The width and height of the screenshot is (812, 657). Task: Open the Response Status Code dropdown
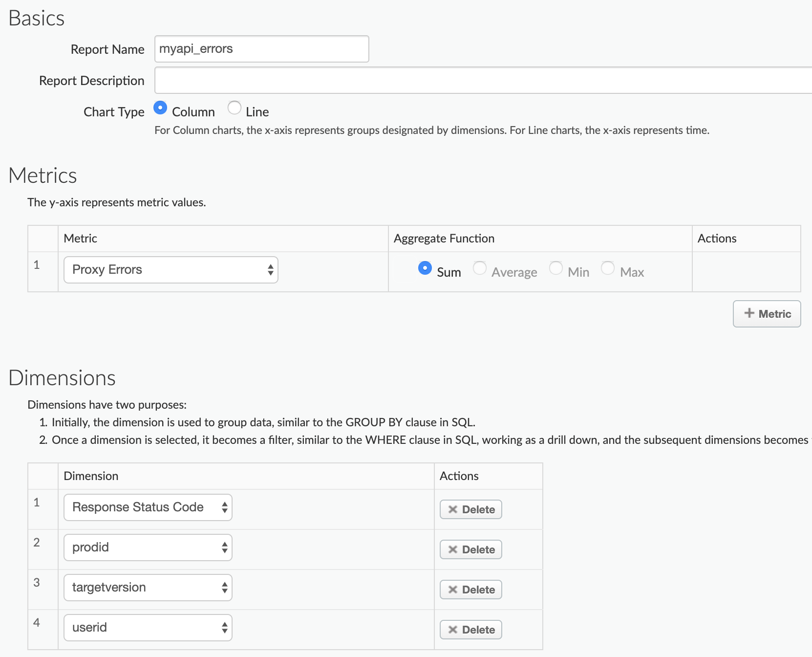(148, 507)
